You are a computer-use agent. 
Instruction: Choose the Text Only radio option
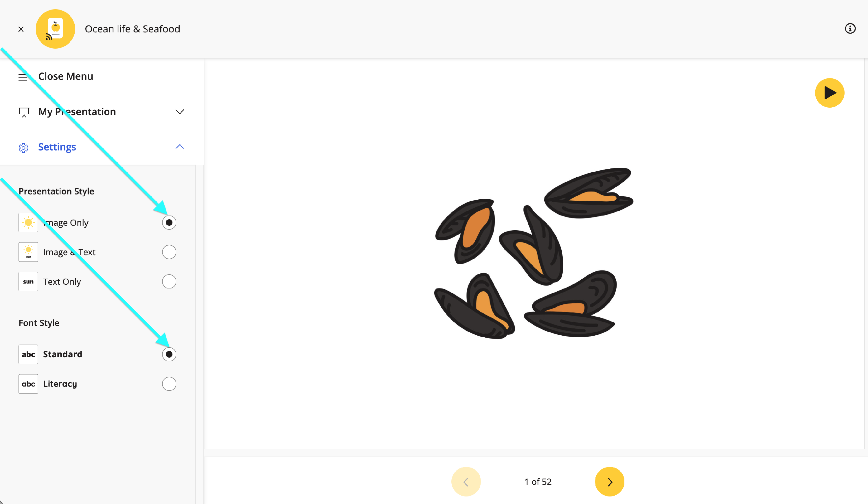point(169,282)
